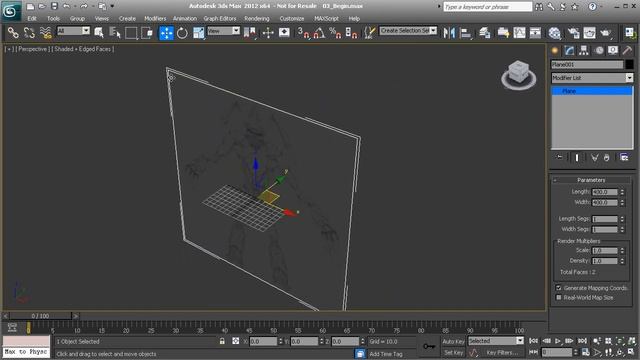This screenshot has width=640, height=360.
Task: Toggle the Auto Key button
Action: click(453, 341)
